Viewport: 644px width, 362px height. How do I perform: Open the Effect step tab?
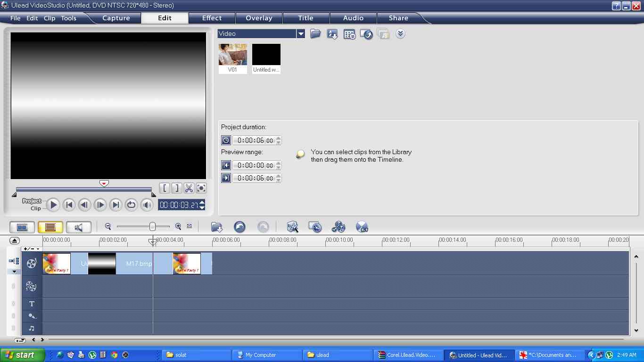[212, 18]
